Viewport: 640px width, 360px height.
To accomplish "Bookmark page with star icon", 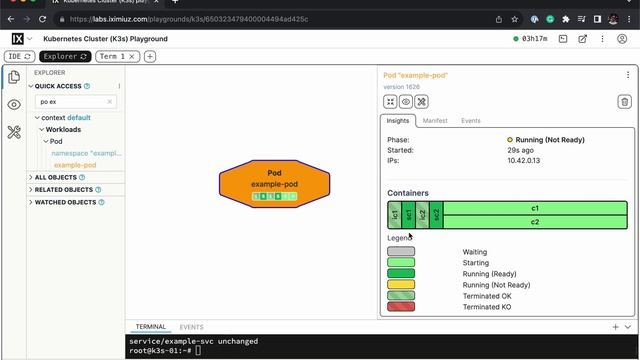I will 515,19.
